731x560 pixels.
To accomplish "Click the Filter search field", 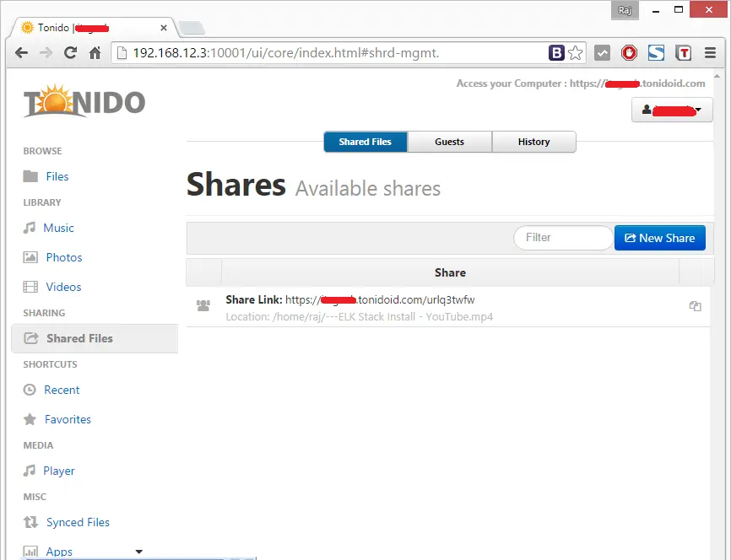I will pos(563,238).
